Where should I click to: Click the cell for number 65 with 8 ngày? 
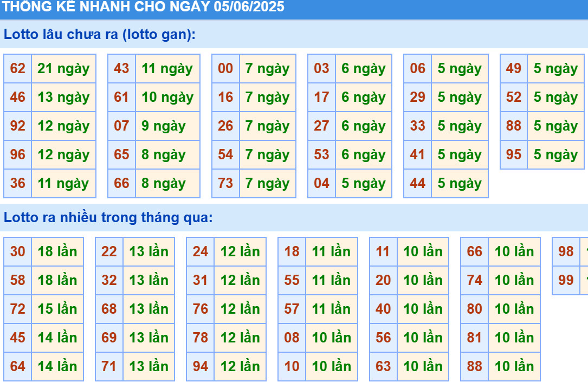(x=121, y=154)
